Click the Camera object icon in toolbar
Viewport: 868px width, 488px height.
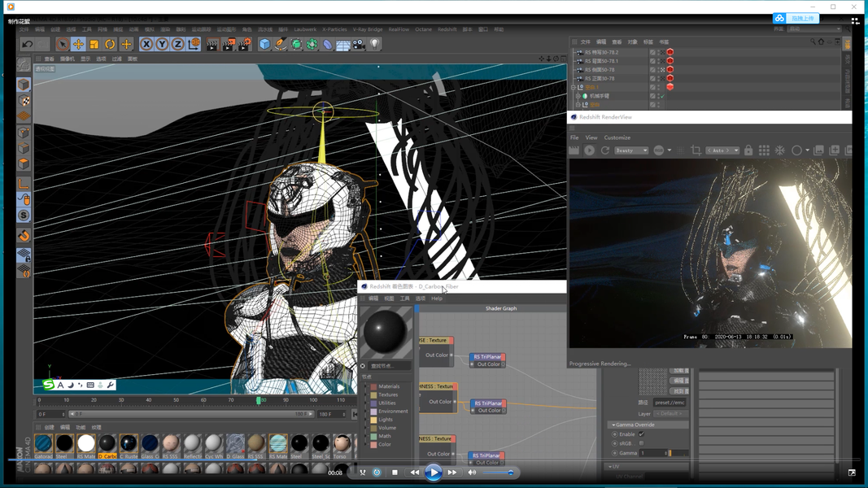point(359,44)
